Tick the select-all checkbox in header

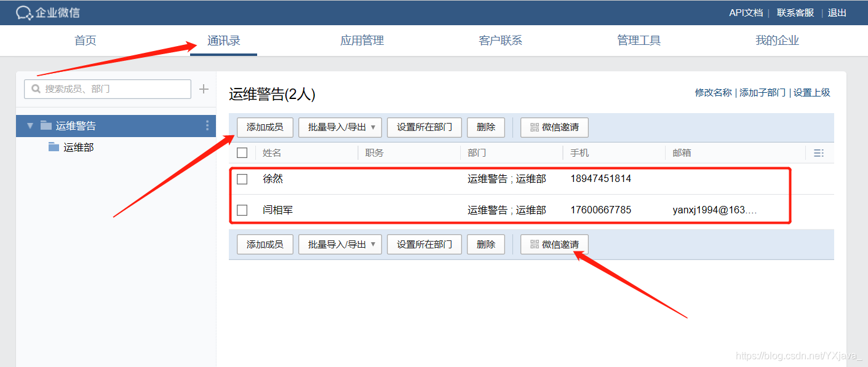[x=242, y=153]
